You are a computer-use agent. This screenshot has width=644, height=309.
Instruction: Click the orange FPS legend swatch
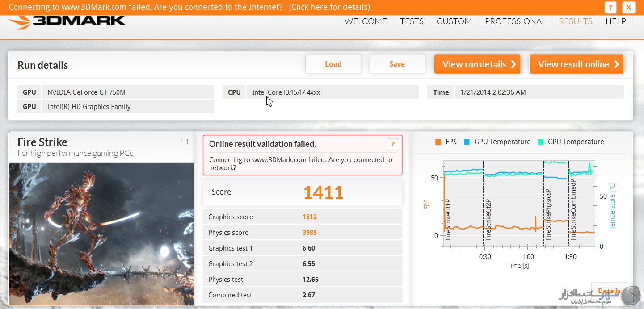pos(438,142)
